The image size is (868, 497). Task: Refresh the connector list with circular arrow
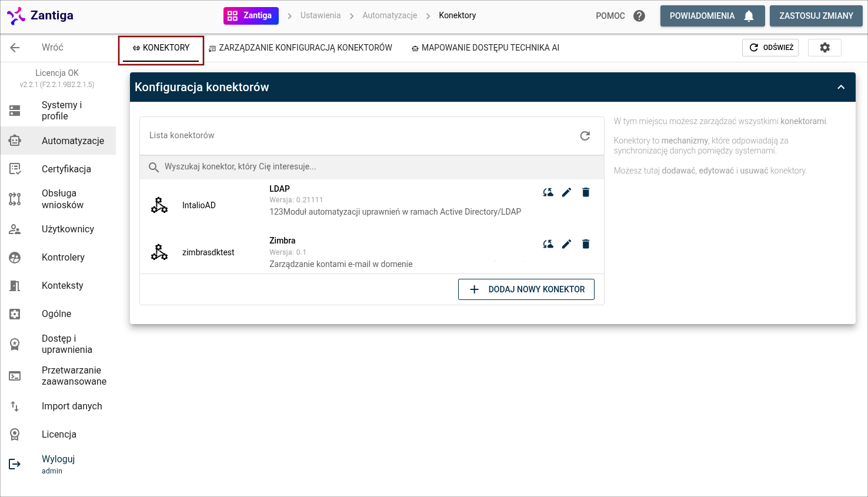click(x=585, y=136)
